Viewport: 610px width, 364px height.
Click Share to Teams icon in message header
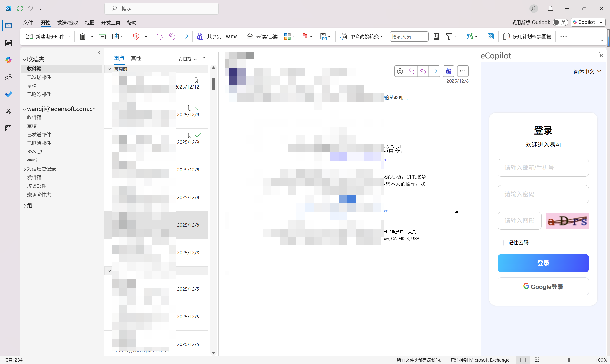[448, 71]
